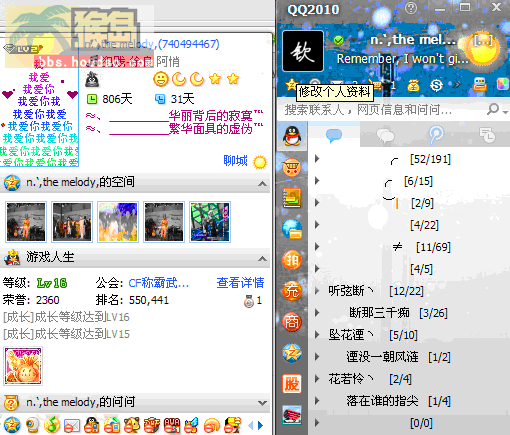Expand the 落在谁的指尖 [1/4] group
The height and width of the screenshot is (435, 510).
[x=317, y=401]
